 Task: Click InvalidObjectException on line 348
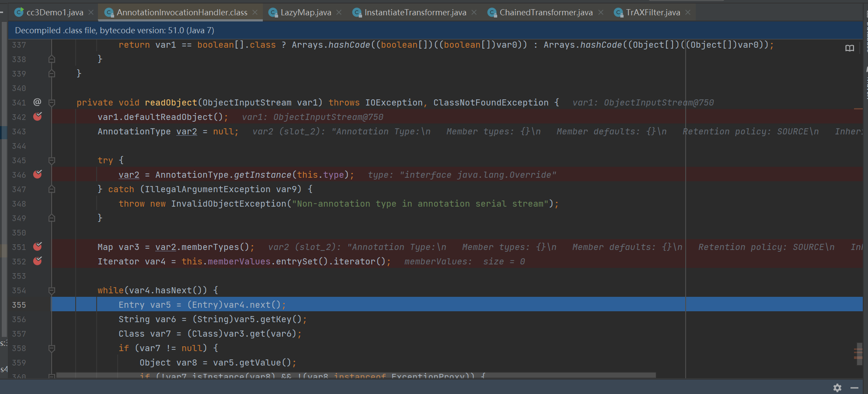229,204
